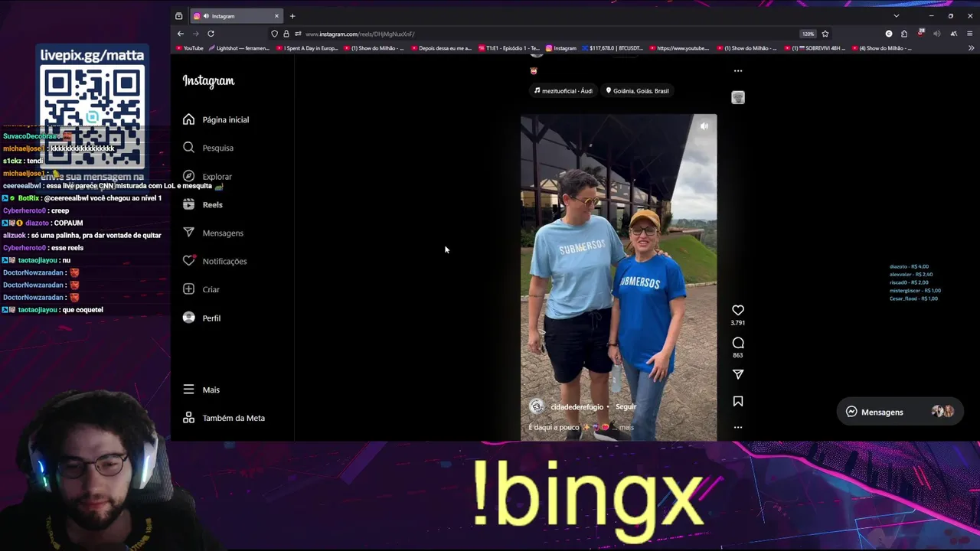Open more options under the bookmark
This screenshot has height=551, width=980.
[738, 427]
